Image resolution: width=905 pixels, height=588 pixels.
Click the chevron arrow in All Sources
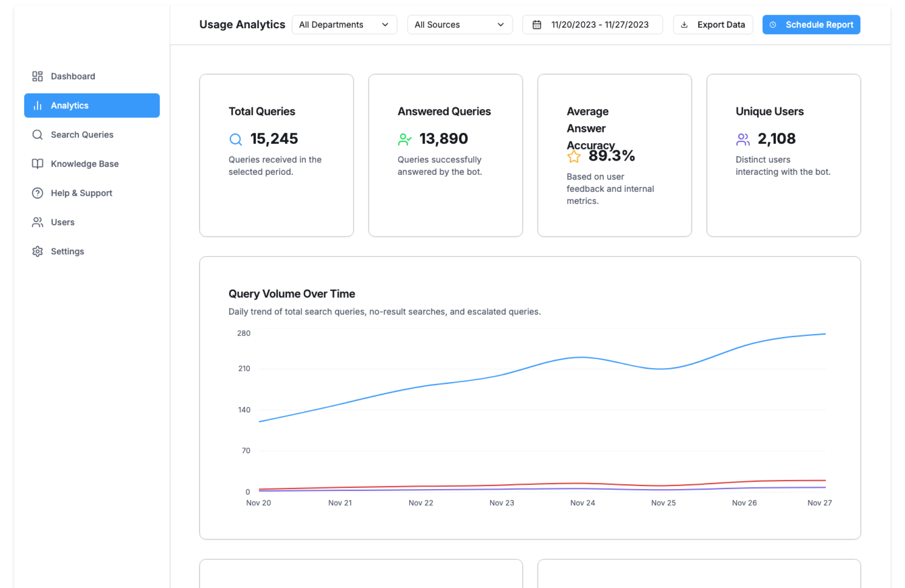tap(501, 25)
